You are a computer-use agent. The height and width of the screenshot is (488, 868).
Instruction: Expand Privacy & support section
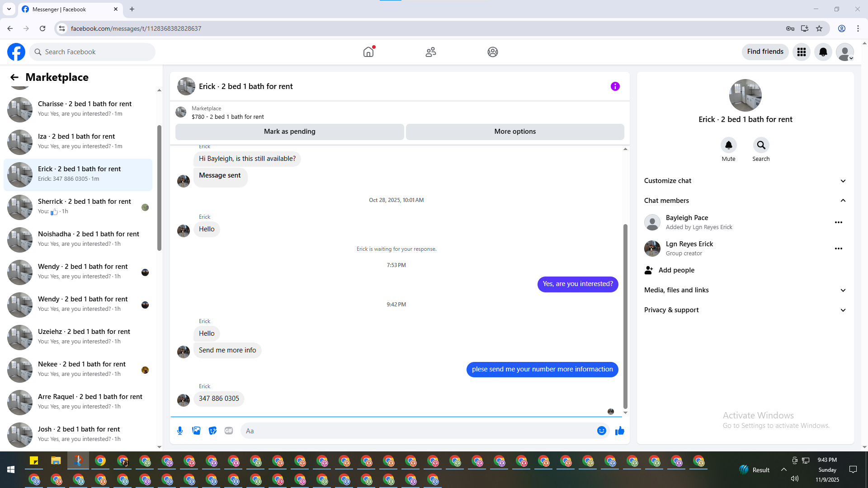tap(745, 310)
